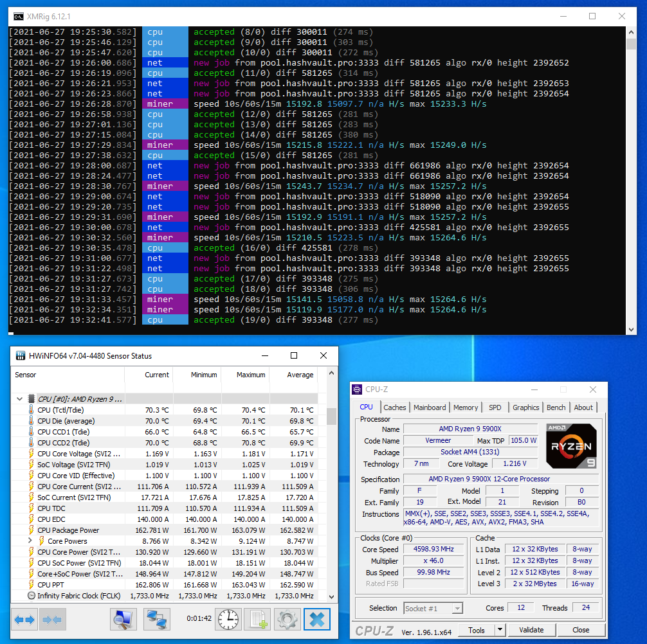Screen dimensions: 647x644
Task: Click the Multiplier value x 46.0 field
Action: click(433, 560)
